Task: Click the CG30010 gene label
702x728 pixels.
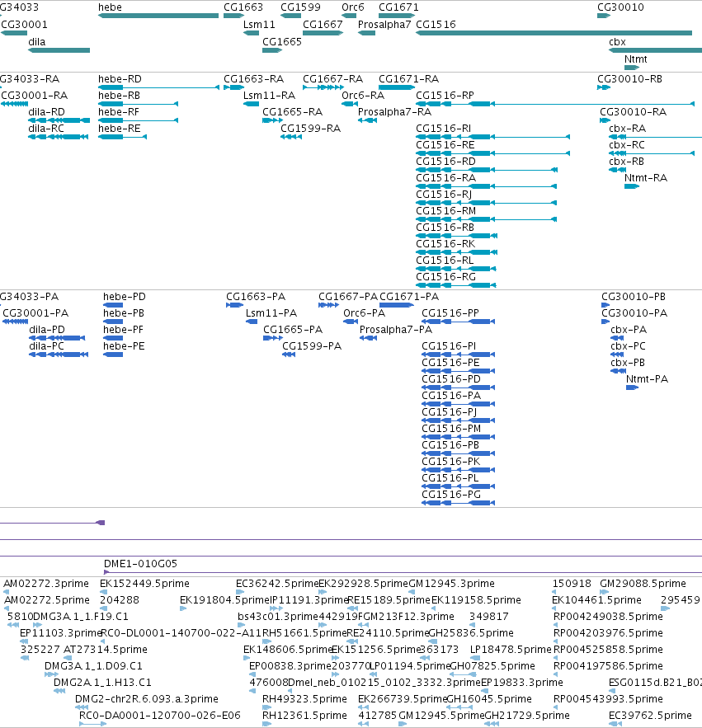Action: point(620,7)
